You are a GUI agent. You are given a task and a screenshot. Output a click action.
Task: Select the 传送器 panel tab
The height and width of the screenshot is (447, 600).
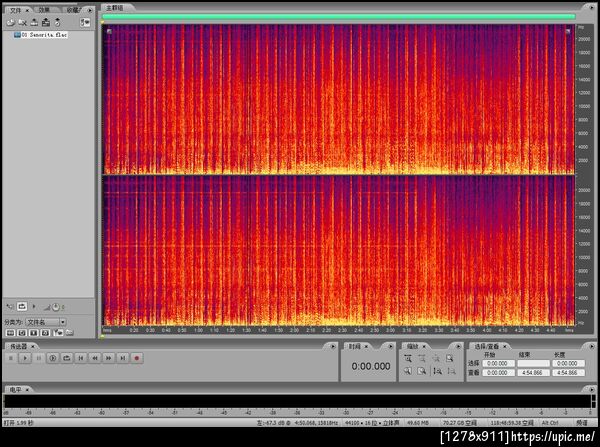pos(18,346)
